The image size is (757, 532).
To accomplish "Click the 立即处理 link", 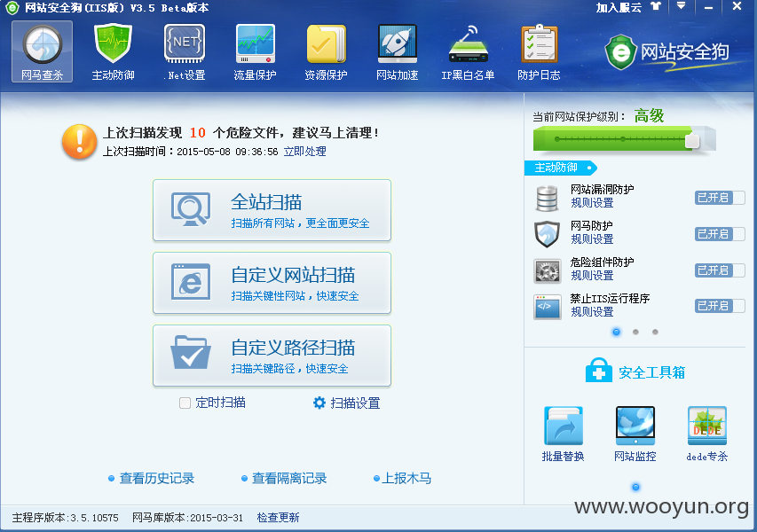I will coord(304,152).
